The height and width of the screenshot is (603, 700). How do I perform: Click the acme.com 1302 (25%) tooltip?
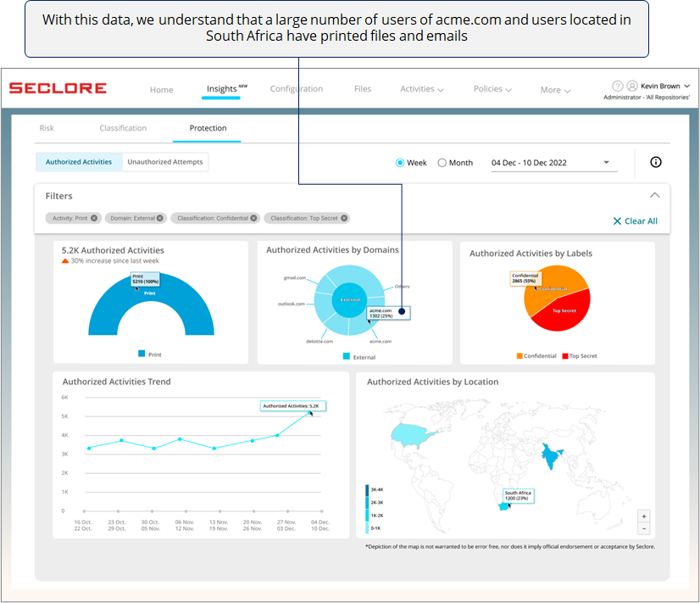[x=388, y=313]
